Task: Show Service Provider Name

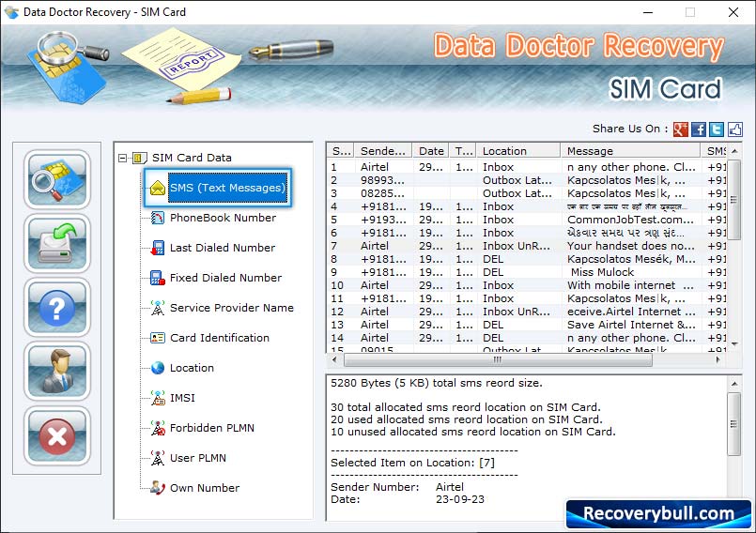Action: coord(231,308)
